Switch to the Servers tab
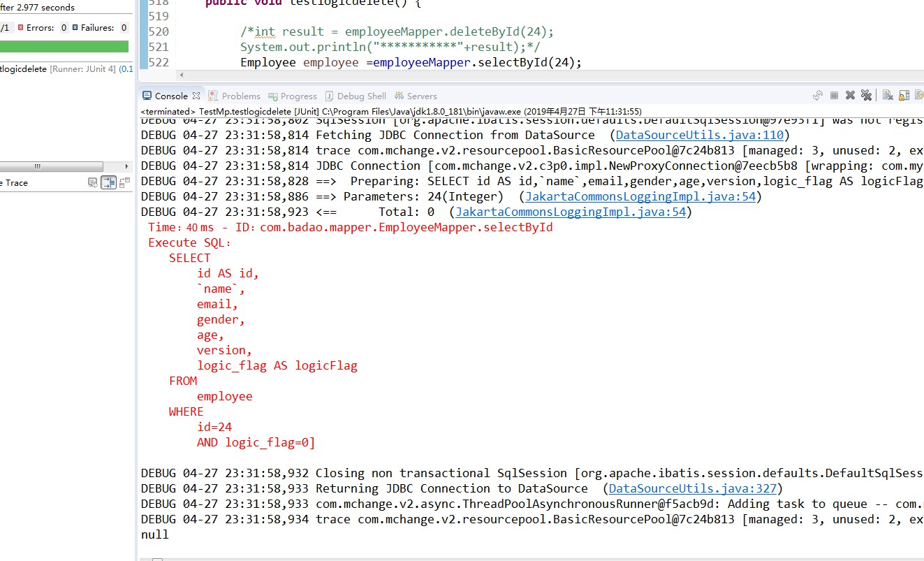924x561 pixels. tap(418, 96)
